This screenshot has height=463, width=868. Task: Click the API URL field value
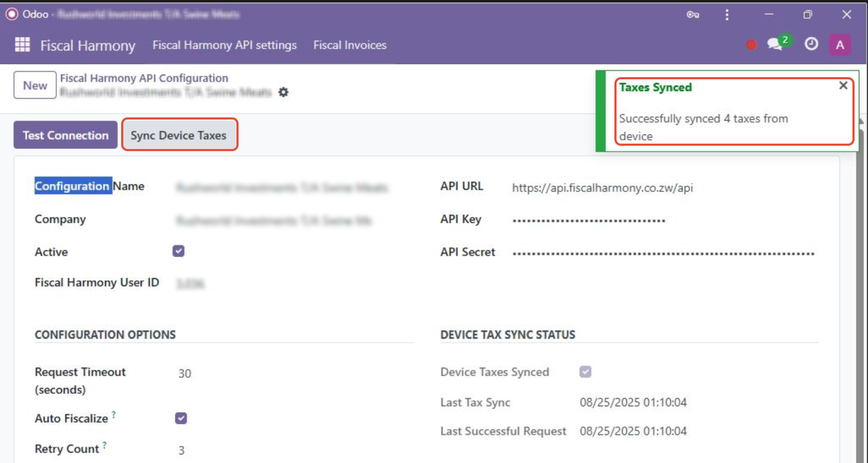coord(602,188)
